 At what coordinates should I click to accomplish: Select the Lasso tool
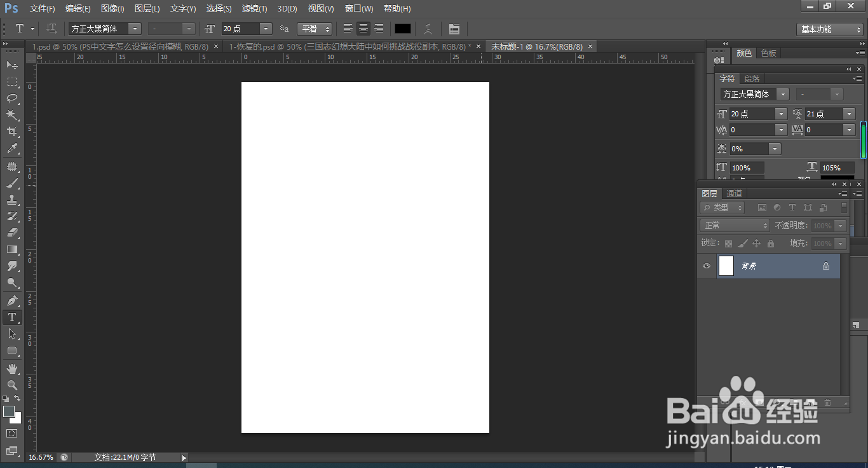tap(12, 99)
